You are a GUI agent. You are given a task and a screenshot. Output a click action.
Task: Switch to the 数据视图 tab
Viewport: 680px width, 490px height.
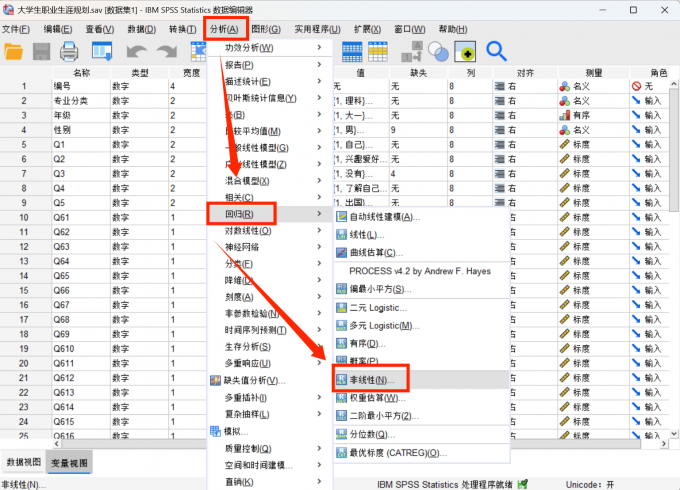pyautogui.click(x=23, y=462)
